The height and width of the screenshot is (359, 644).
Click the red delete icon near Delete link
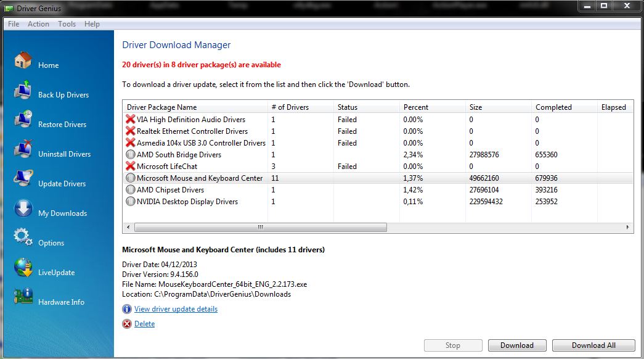click(x=127, y=323)
